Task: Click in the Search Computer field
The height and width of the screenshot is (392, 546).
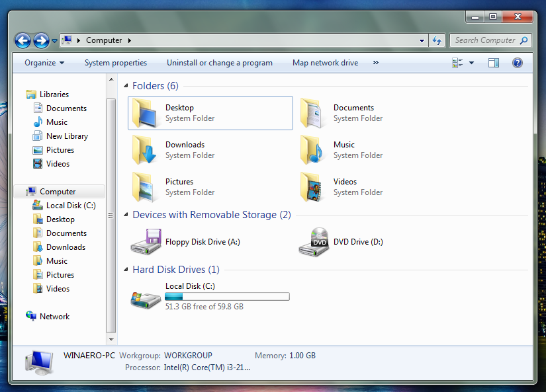Action: 485,40
